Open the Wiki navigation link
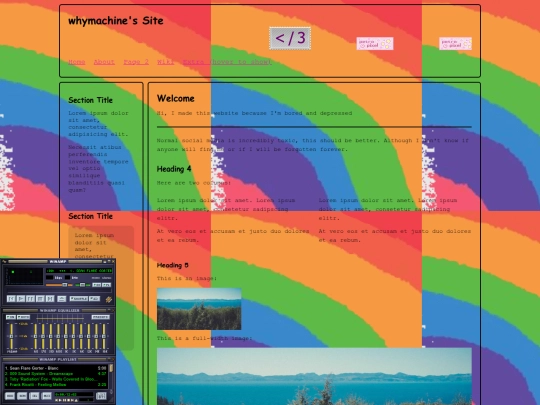540x405 pixels. point(166,62)
